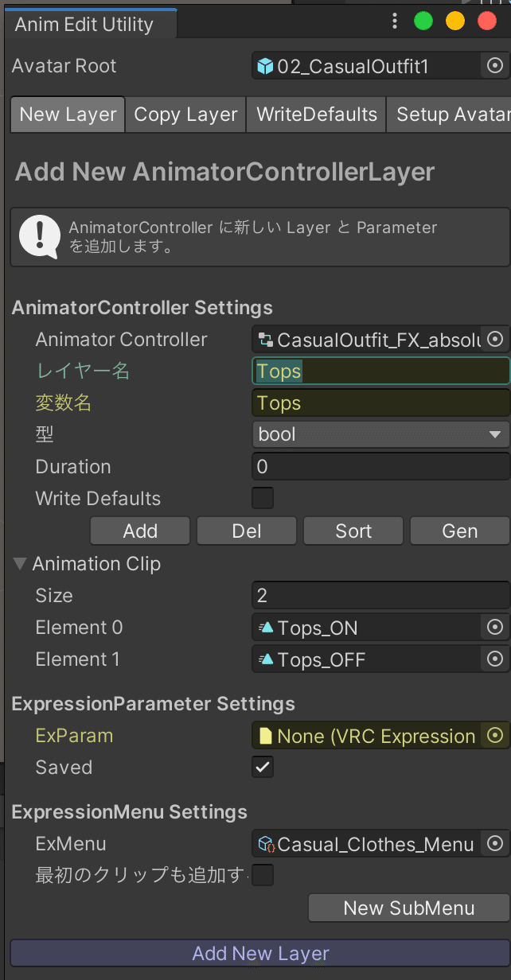This screenshot has height=980, width=511.
Task: Open the Setup Avatar tab
Action: point(451,115)
